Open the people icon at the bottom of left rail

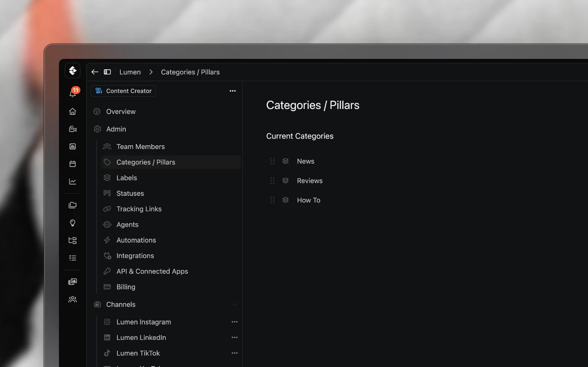[73, 299]
